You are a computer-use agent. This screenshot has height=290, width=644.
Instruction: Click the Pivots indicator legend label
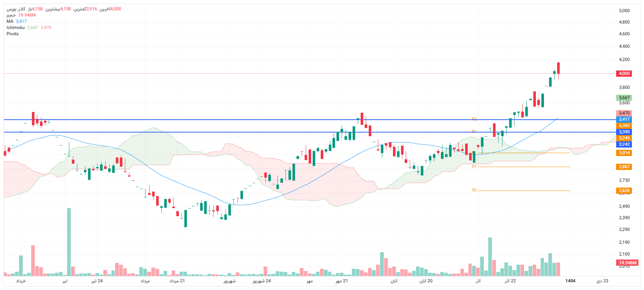click(12, 34)
